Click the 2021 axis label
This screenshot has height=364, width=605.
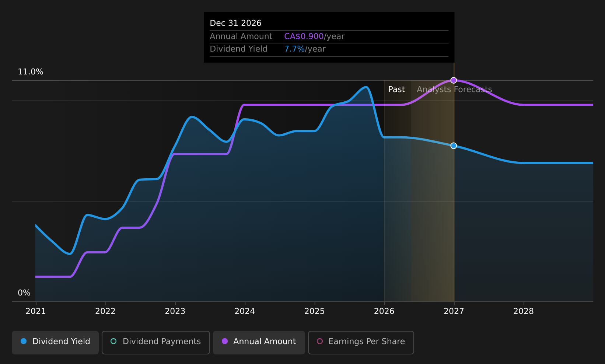pyautogui.click(x=36, y=311)
